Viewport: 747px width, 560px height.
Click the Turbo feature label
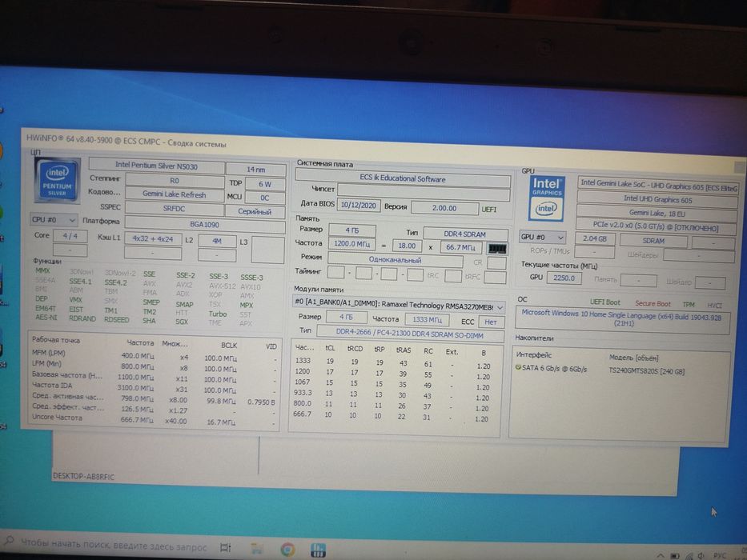coord(217,314)
